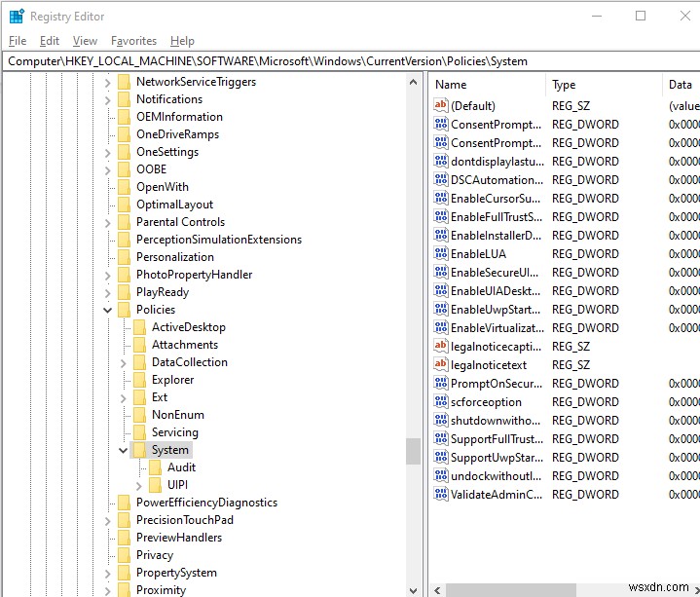Click the icon beside EnableFullTrustS... value
Image resolution: width=700 pixels, height=597 pixels.
point(441,216)
